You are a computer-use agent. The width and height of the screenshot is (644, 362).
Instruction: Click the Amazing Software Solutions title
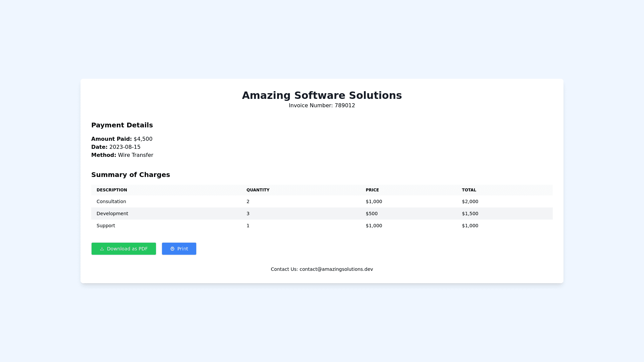322,96
